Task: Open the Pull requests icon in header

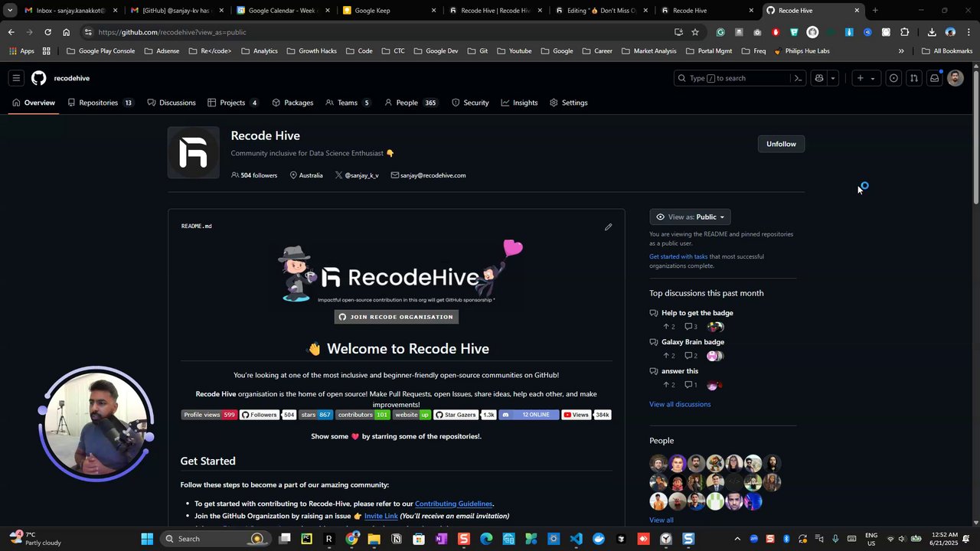Action: [x=914, y=78]
